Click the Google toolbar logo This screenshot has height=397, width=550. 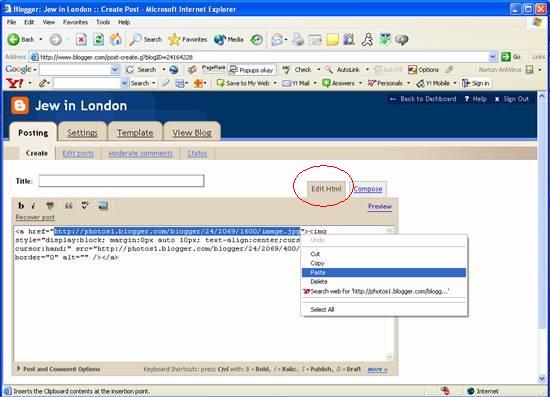tap(18, 69)
